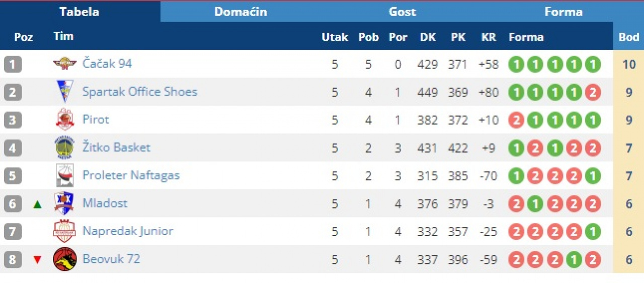Click the Čačak 94 team logo
Viewport: 644px width, 283px height.
point(64,63)
